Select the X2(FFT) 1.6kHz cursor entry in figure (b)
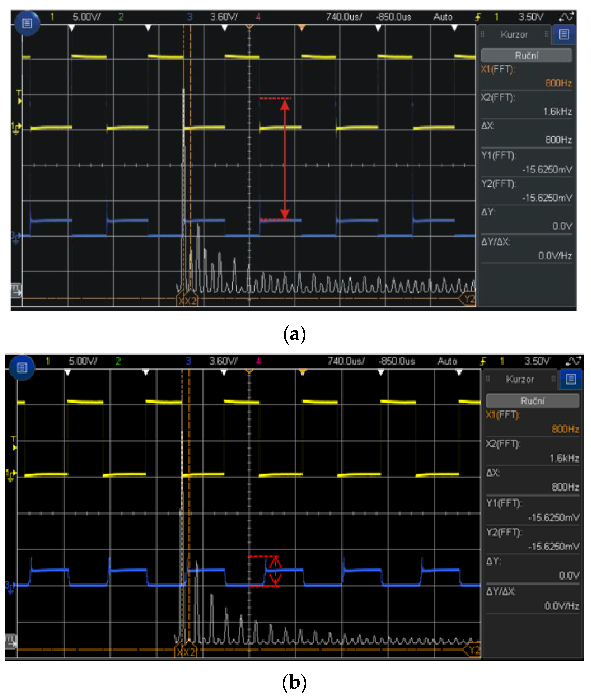 (x=532, y=451)
